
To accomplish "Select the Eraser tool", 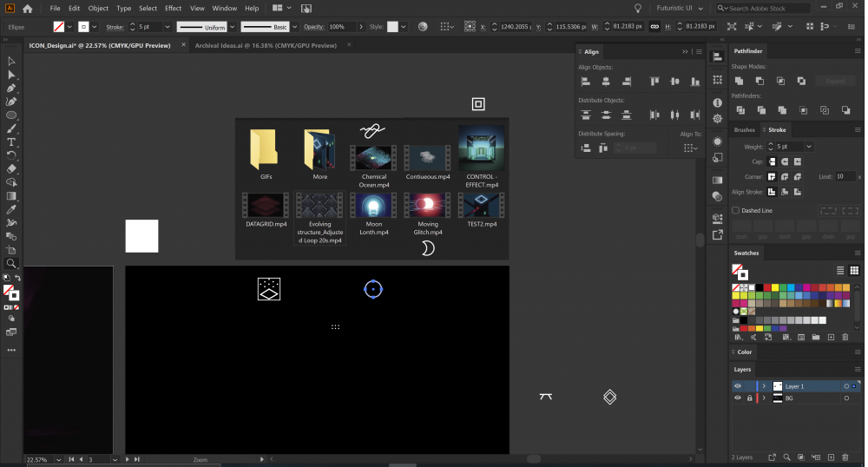I will coord(11,168).
